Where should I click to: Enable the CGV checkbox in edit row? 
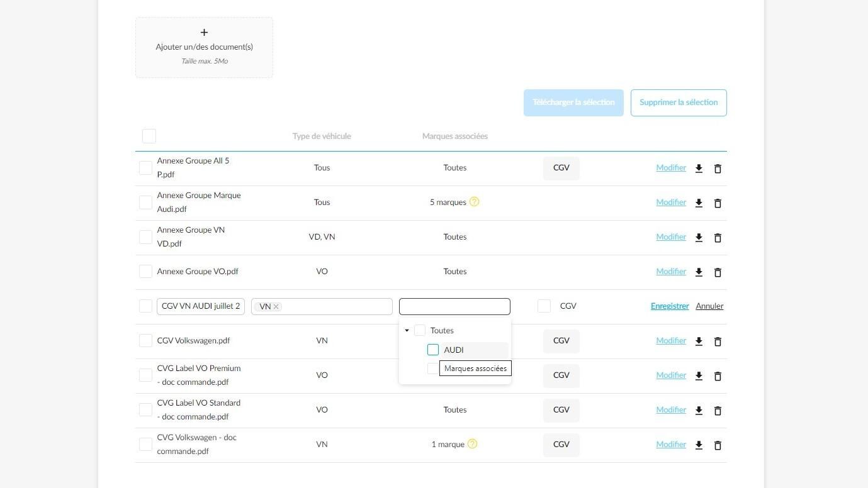tap(544, 306)
